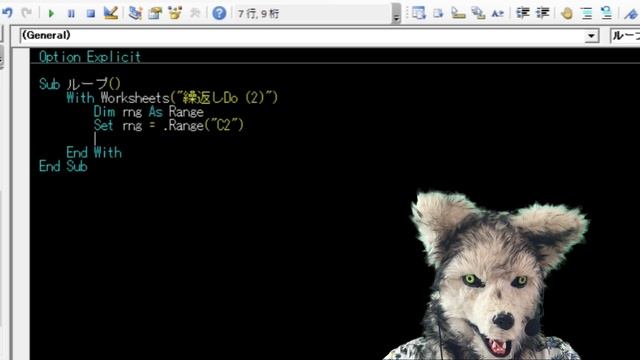Show Parameter Info

[478, 13]
